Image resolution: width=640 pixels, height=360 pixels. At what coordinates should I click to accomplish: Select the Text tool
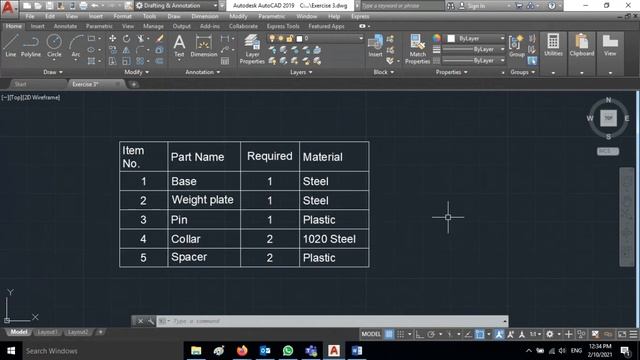click(x=179, y=46)
